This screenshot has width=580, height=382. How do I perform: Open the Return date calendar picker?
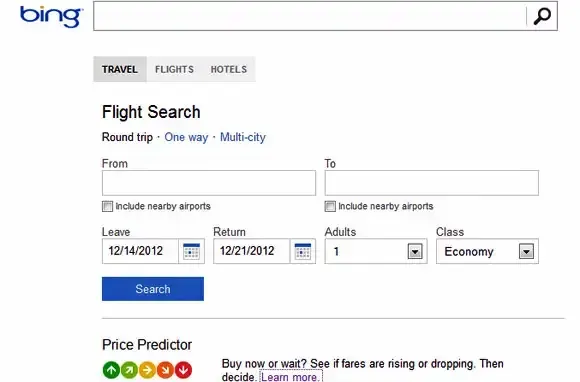click(x=303, y=251)
